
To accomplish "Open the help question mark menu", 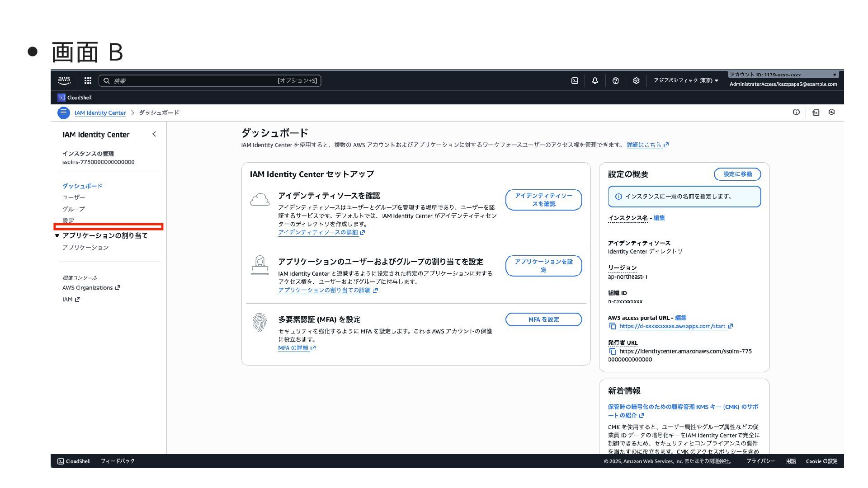I will click(x=615, y=81).
